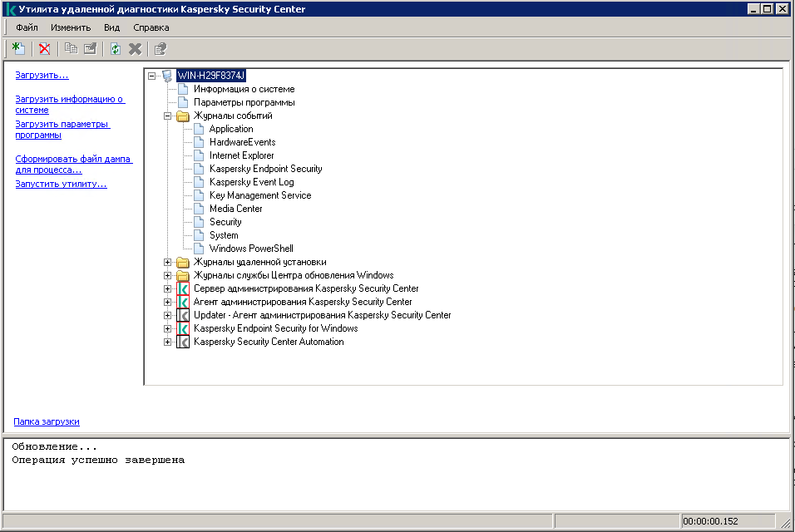This screenshot has height=532, width=795.
Task: Open the Файл menu
Action: pos(27,27)
